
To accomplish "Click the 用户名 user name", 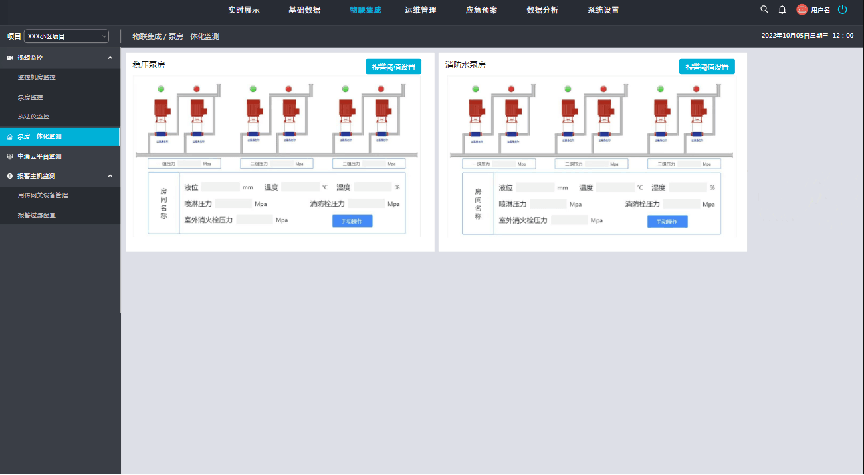I will pyautogui.click(x=820, y=10).
